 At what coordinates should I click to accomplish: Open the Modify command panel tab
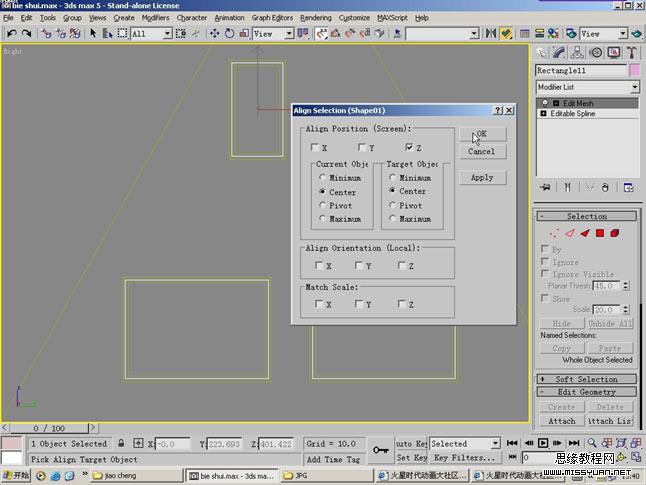point(559,53)
